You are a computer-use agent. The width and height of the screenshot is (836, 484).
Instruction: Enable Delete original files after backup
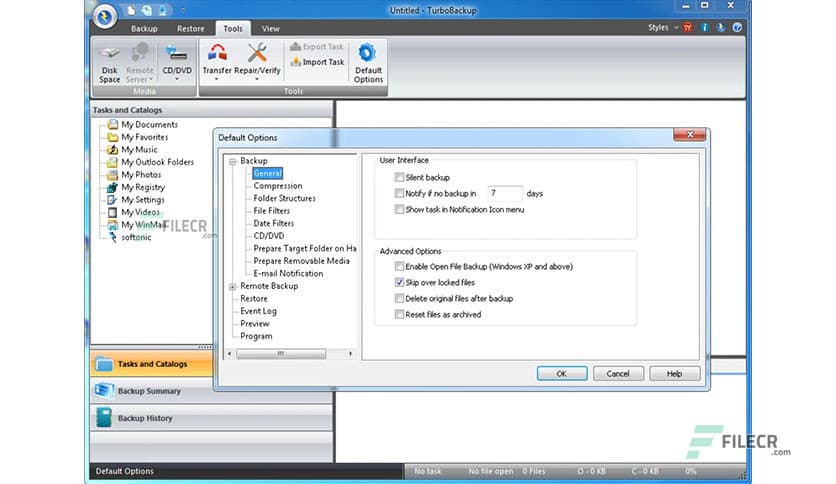(x=399, y=299)
